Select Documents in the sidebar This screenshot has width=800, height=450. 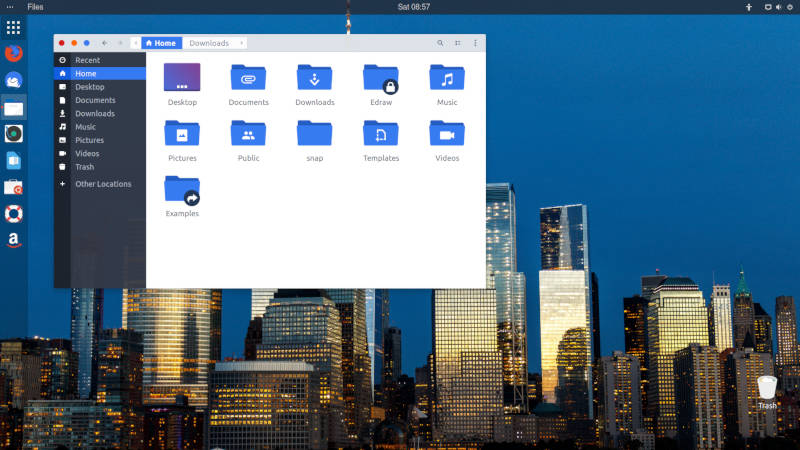(x=100, y=100)
